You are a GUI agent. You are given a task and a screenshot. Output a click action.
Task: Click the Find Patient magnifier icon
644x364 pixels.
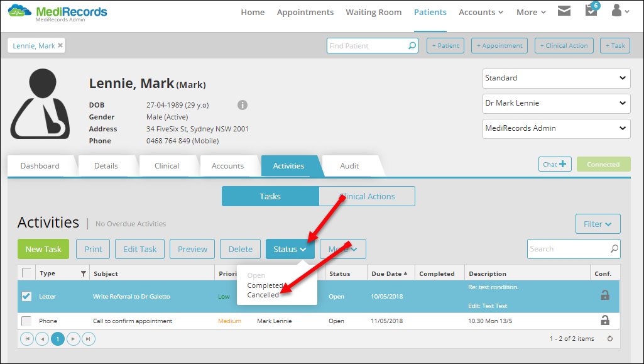[x=412, y=46]
